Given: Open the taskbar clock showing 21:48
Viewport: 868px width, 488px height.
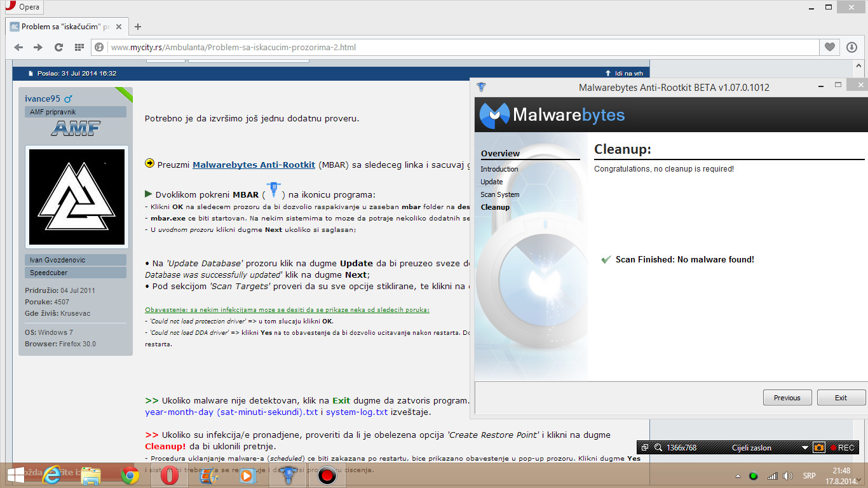Looking at the screenshot, I should tap(841, 475).
